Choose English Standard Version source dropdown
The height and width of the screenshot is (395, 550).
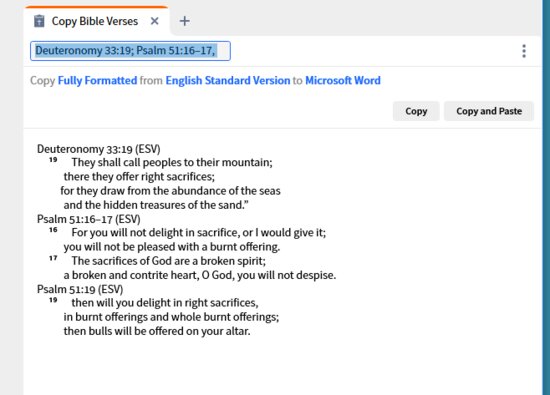228,81
